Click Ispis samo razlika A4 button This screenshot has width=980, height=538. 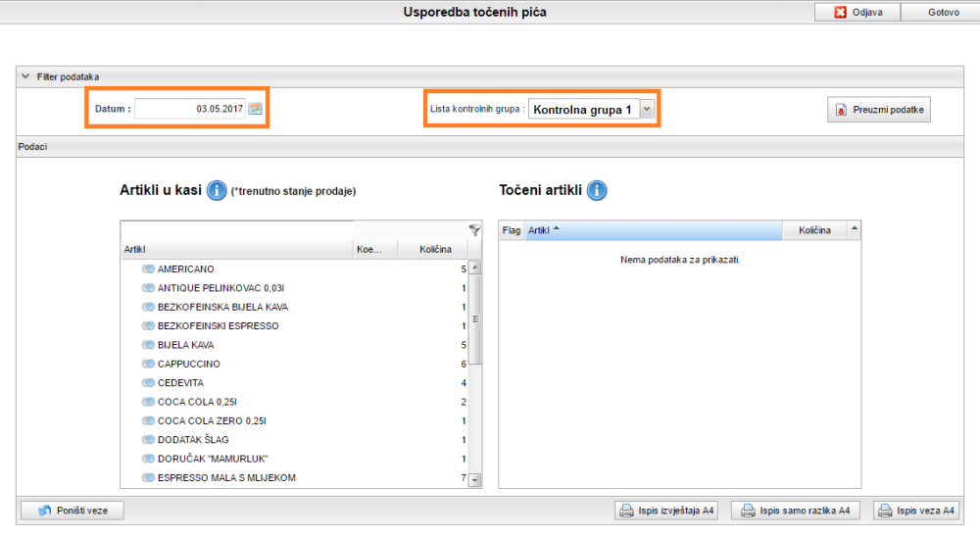(795, 511)
